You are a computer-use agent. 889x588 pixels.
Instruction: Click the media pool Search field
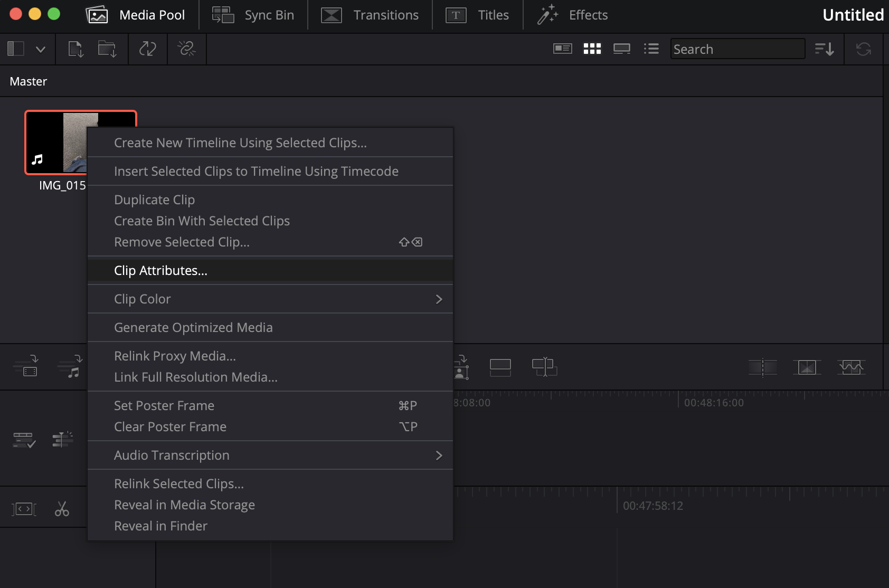[737, 49]
